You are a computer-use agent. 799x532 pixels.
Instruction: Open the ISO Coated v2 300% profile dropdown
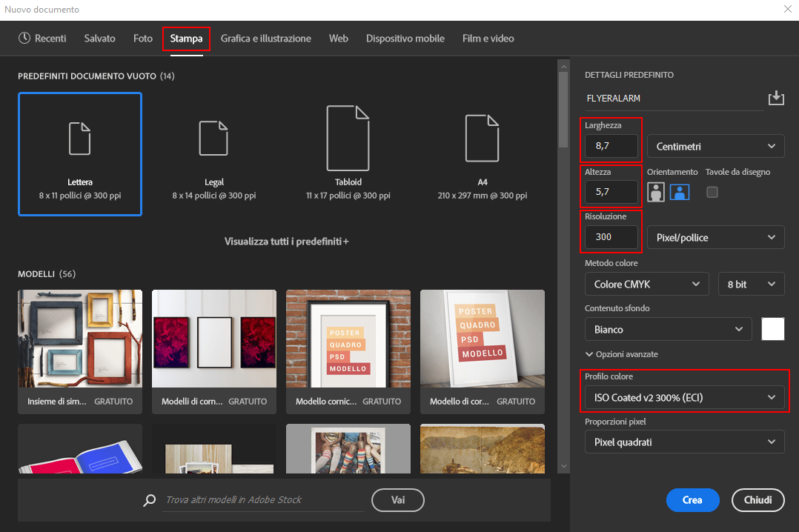pyautogui.click(x=684, y=398)
